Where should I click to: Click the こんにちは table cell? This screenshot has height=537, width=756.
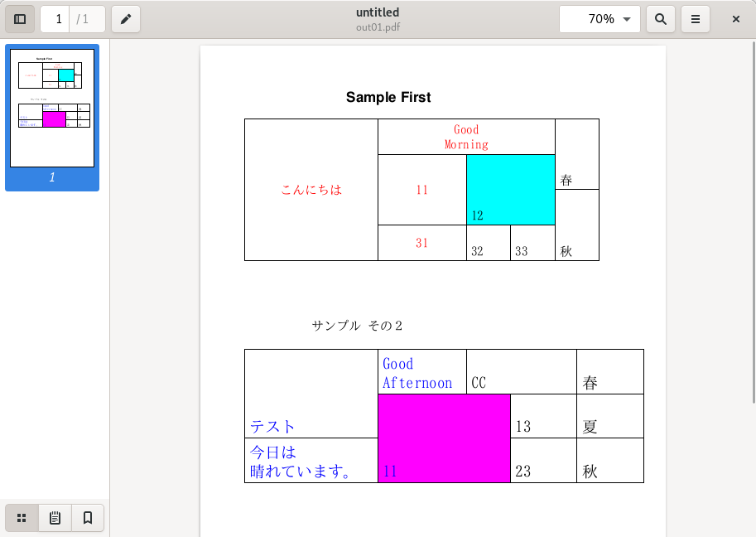coord(311,189)
